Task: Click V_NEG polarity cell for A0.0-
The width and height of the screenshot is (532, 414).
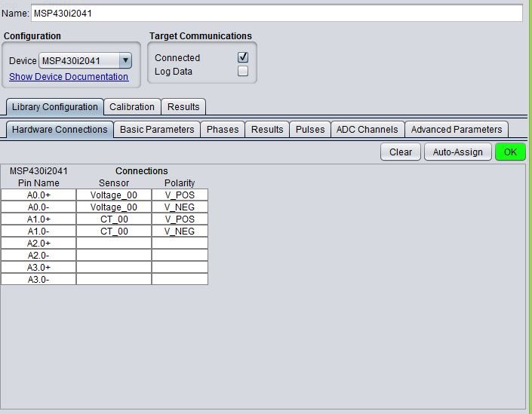Action: (180, 207)
